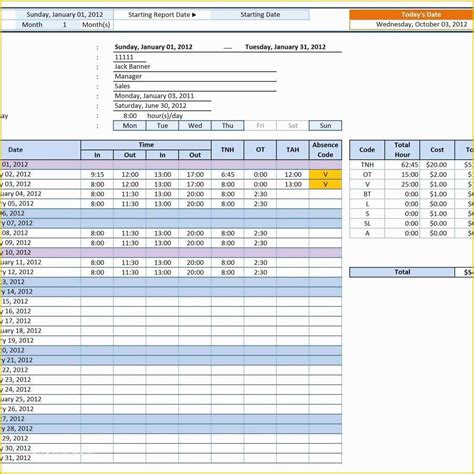Toggle the Thu workday box
The width and height of the screenshot is (474, 474).
tap(228, 126)
